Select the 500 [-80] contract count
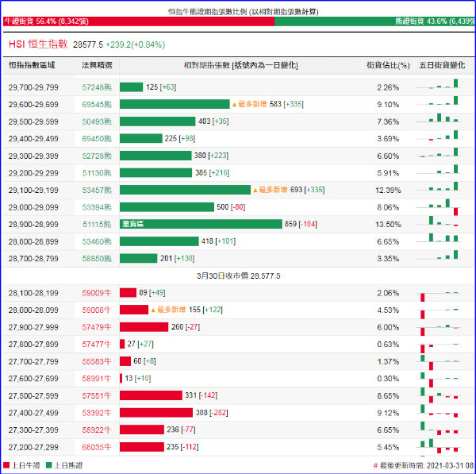Screen dimensions: 476x474 coord(231,207)
